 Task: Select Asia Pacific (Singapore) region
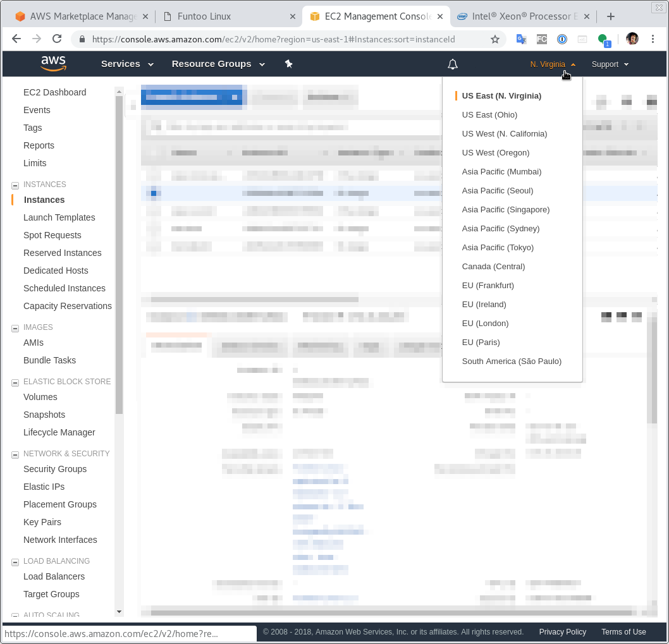(x=506, y=209)
